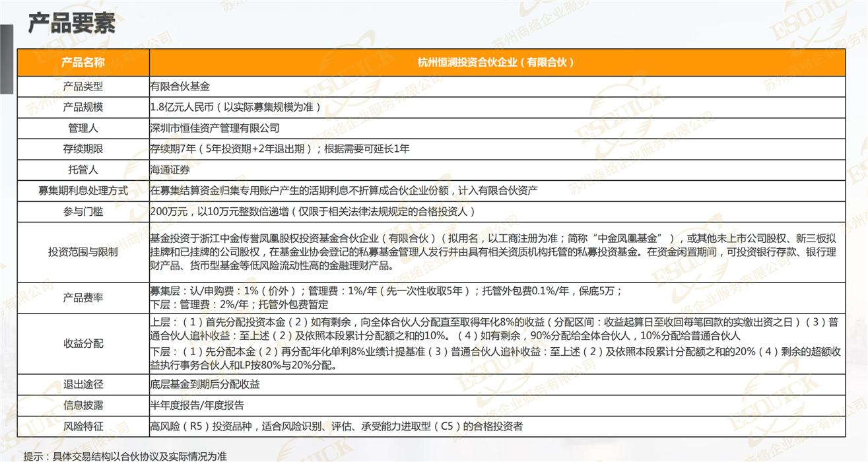Select the 产品名称 header cell
This screenshot has width=868, height=462.
pyautogui.click(x=83, y=63)
